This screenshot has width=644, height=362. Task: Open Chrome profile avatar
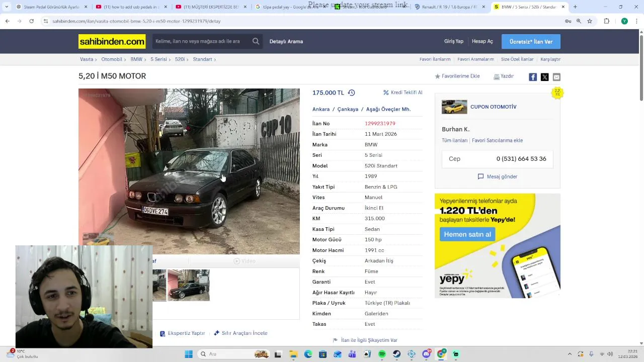point(624,21)
